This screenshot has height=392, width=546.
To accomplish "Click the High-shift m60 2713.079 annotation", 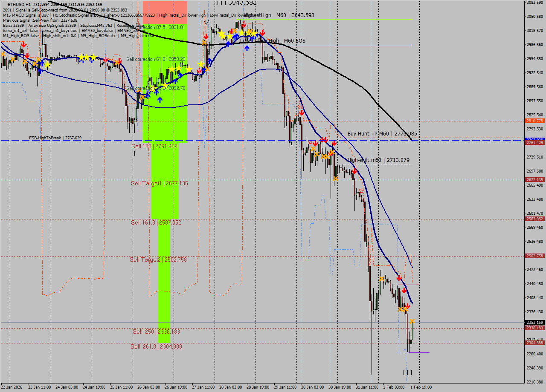I will point(379,160).
